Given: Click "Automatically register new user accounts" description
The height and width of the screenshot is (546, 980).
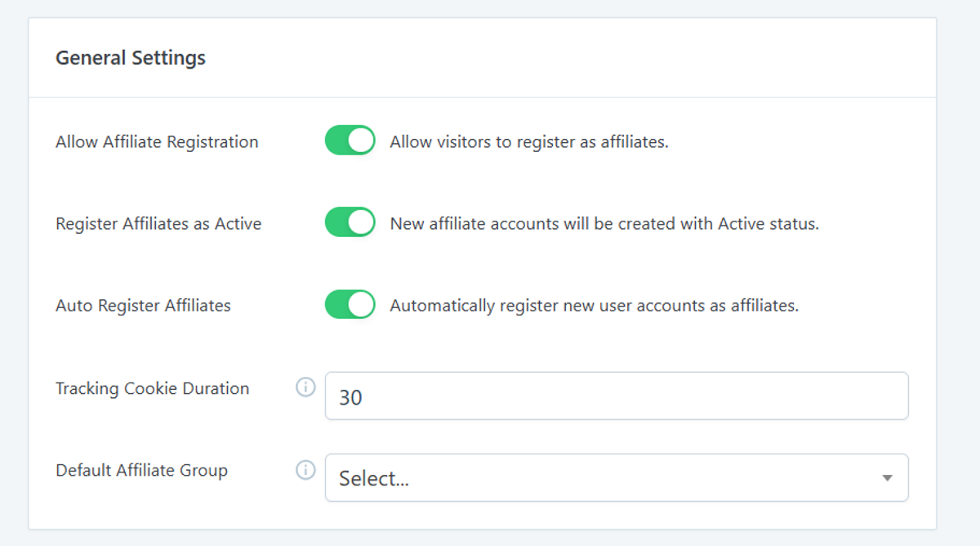Looking at the screenshot, I should pyautogui.click(x=594, y=306).
